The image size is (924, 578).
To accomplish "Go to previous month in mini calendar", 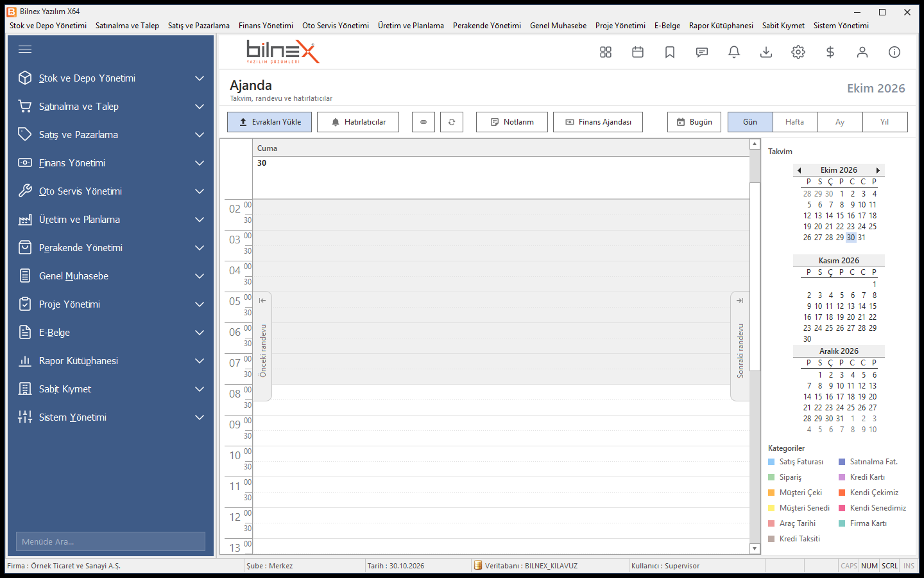I will (x=800, y=170).
